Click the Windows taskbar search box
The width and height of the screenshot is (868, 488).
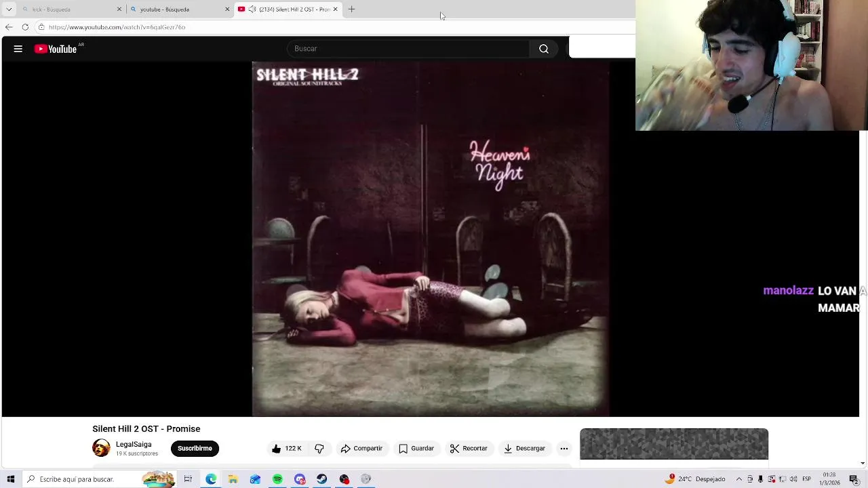[x=100, y=479]
